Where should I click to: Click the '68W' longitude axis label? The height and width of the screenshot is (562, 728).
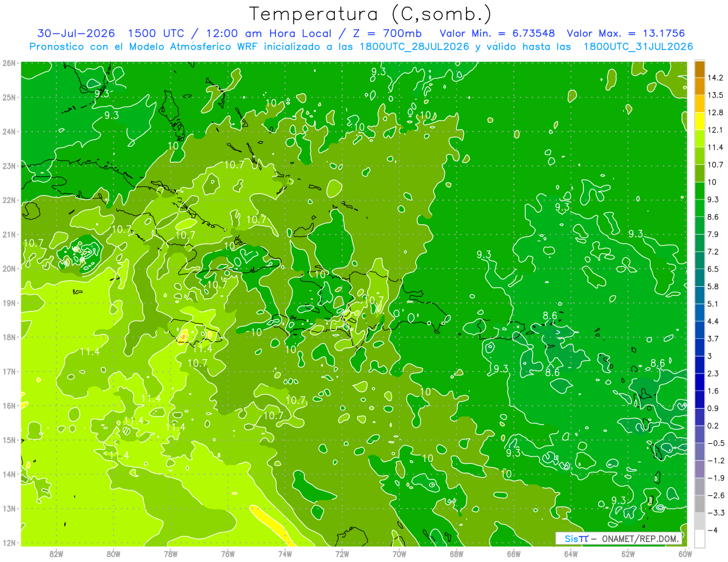(457, 554)
